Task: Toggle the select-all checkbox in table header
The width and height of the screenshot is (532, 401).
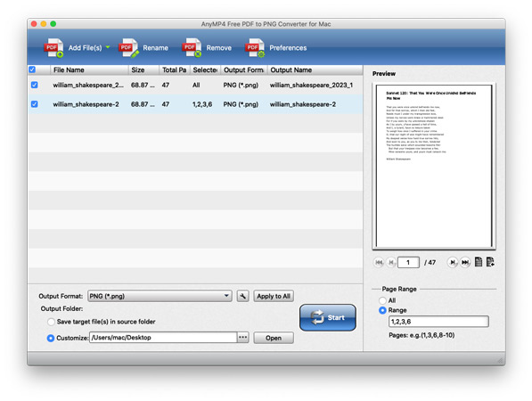Action: (x=32, y=70)
